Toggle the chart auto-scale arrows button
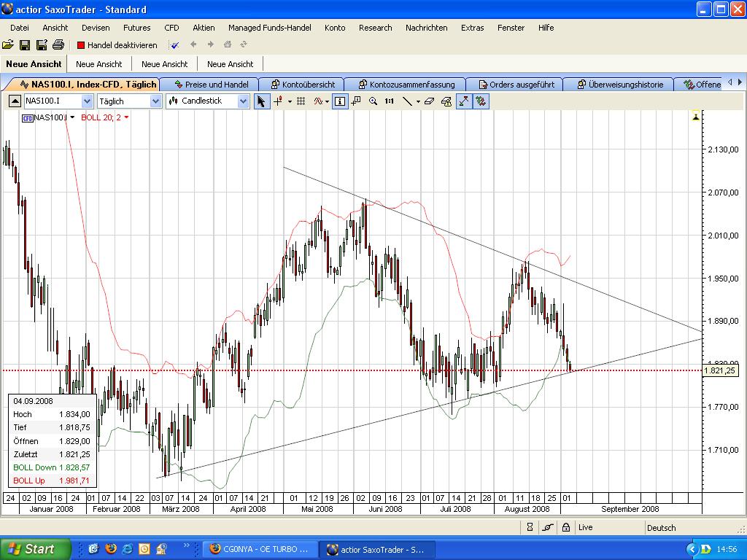Screen dimensions: 747x560 tap(463, 101)
